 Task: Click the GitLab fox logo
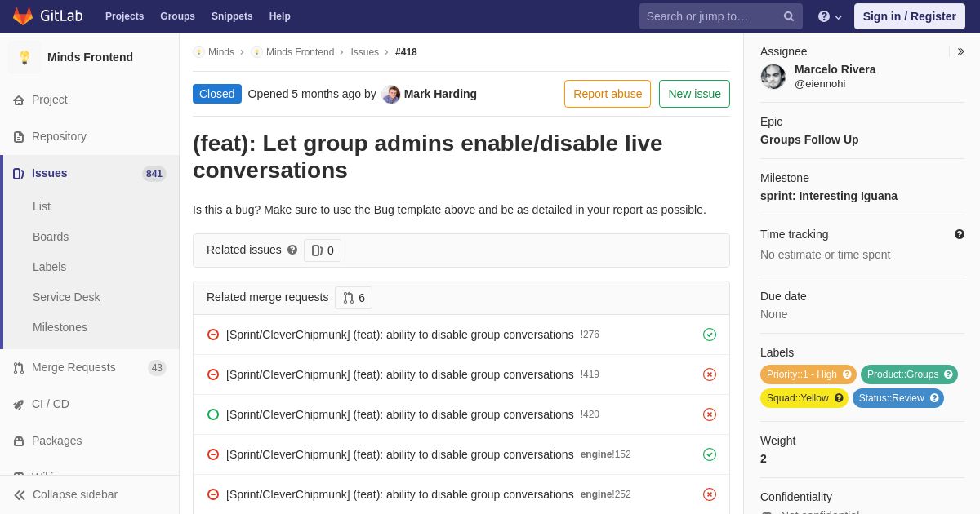point(23,16)
